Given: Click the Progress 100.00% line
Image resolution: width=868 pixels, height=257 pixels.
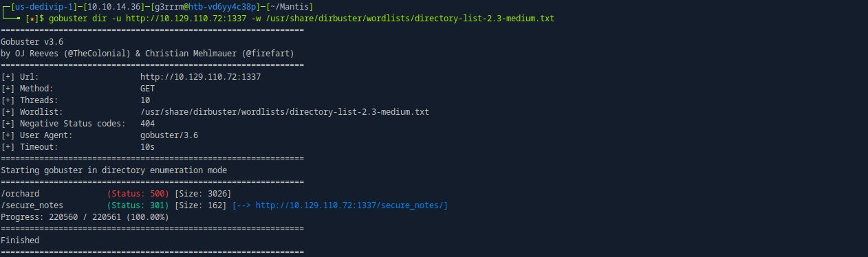Looking at the screenshot, I should tap(85, 217).
